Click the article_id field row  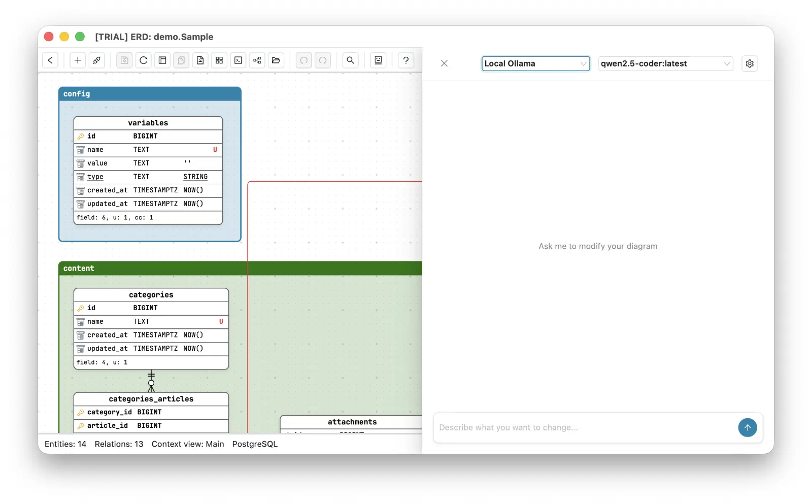(x=151, y=426)
